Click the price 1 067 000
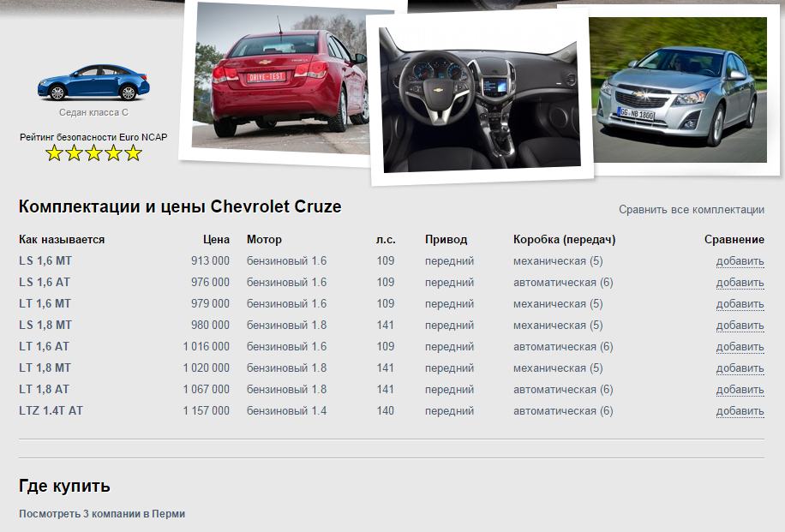The width and height of the screenshot is (785, 532). (207, 390)
